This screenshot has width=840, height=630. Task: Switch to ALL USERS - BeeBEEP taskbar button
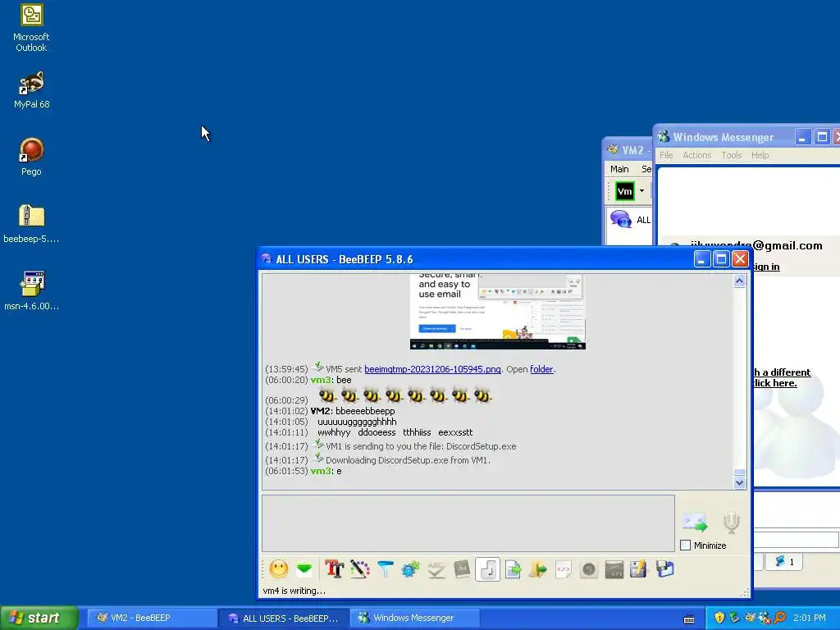[x=283, y=618]
